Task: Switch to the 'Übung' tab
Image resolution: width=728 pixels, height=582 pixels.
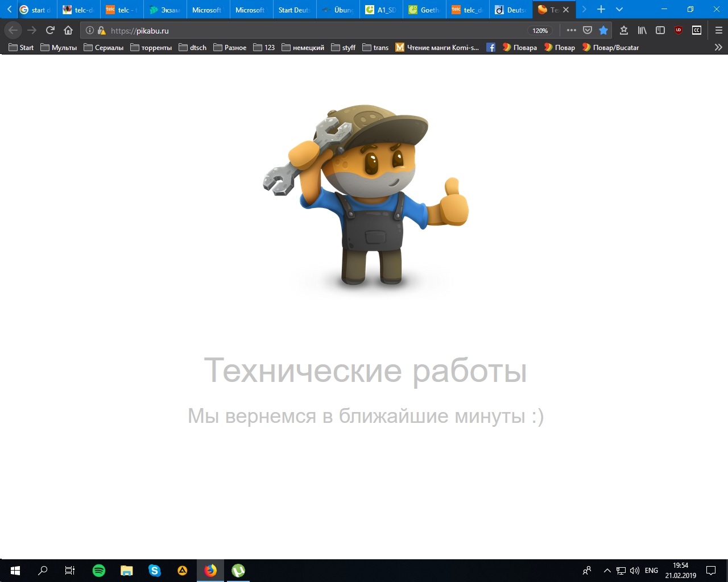Action: click(x=337, y=10)
